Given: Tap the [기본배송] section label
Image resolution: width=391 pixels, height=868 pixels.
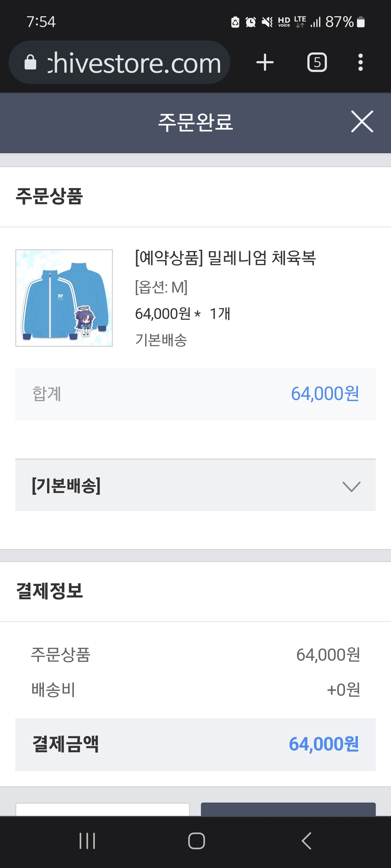Looking at the screenshot, I should 66,486.
